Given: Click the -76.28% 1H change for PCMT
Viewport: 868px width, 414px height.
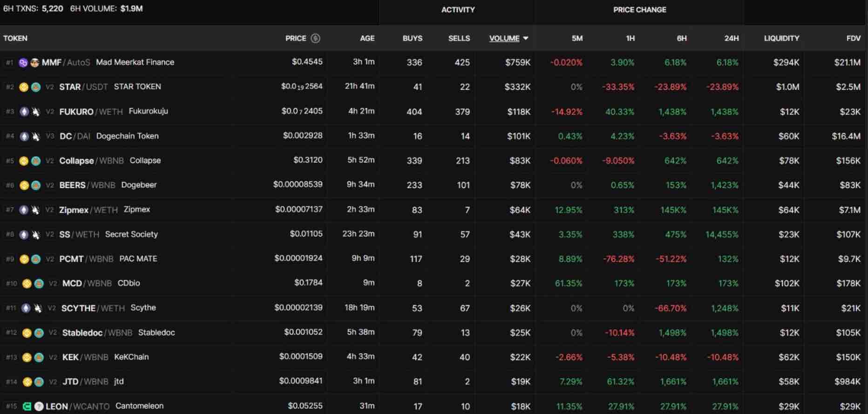Looking at the screenshot, I should [x=618, y=259].
